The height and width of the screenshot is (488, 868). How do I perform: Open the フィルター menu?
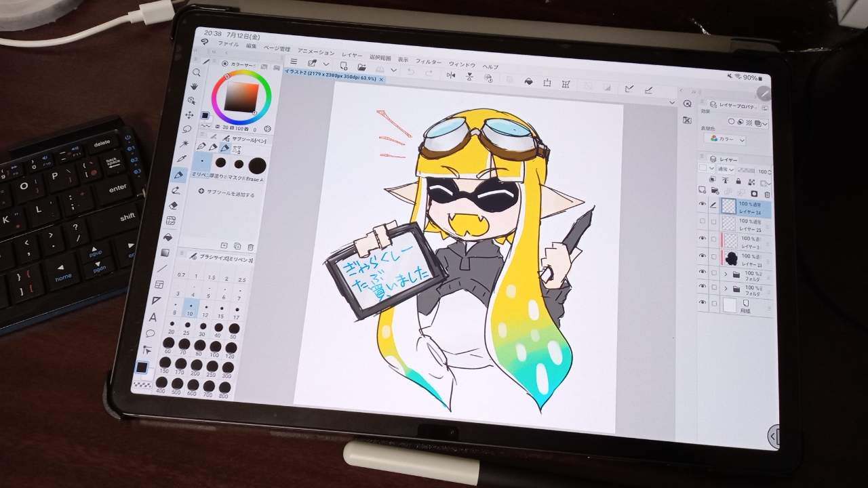pos(429,61)
